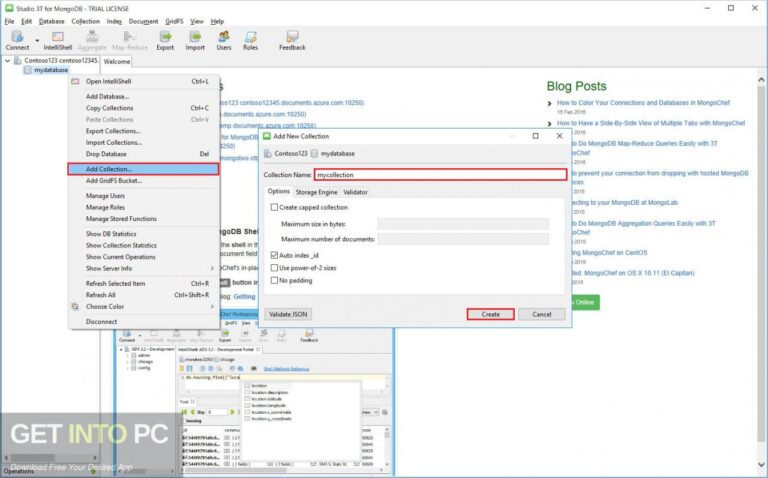Viewport: 768px width, 478px height.
Task: Choose Show Current Operations in context menu
Action: coord(144,257)
